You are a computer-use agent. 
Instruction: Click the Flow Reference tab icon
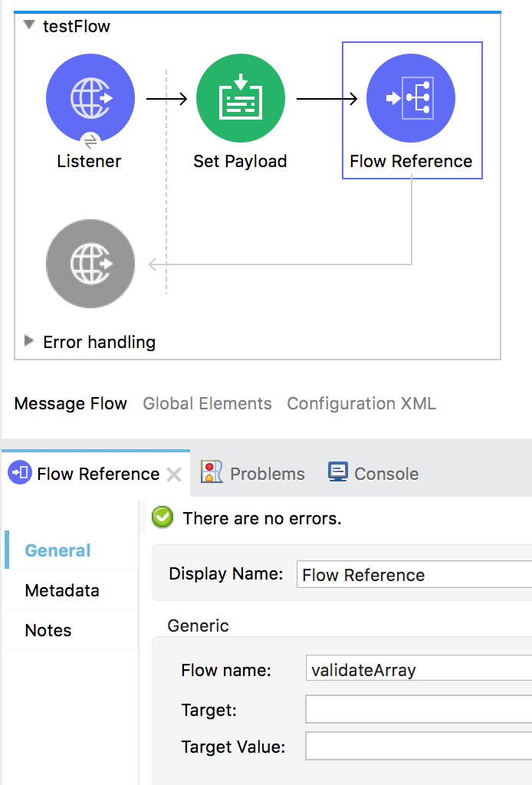(x=20, y=472)
